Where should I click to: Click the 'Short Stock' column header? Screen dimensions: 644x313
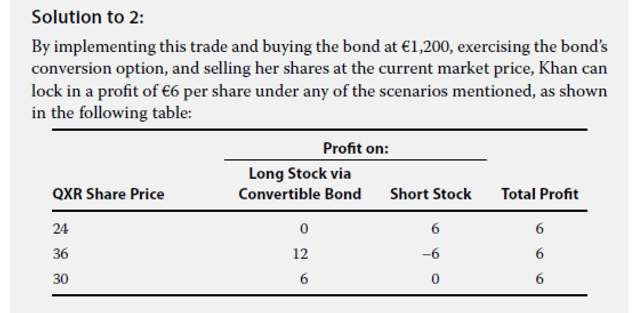(430, 194)
